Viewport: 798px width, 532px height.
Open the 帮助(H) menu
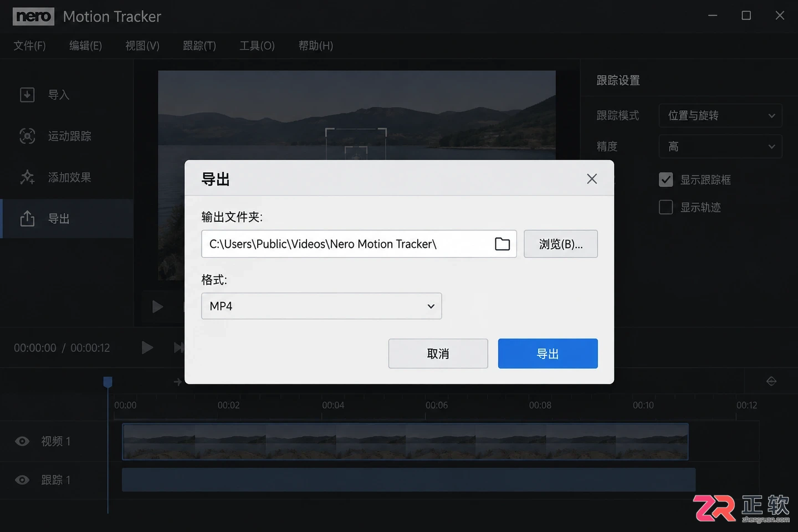(316, 45)
